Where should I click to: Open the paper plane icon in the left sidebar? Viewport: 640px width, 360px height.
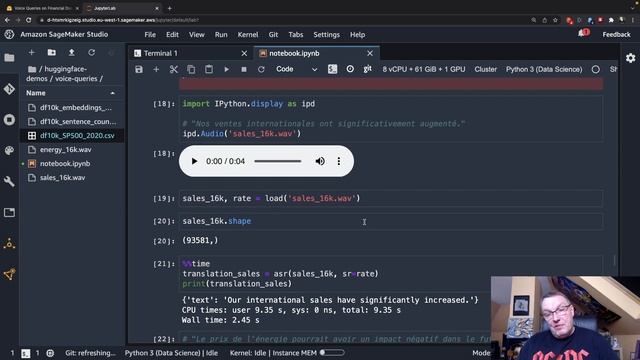tap(9, 274)
